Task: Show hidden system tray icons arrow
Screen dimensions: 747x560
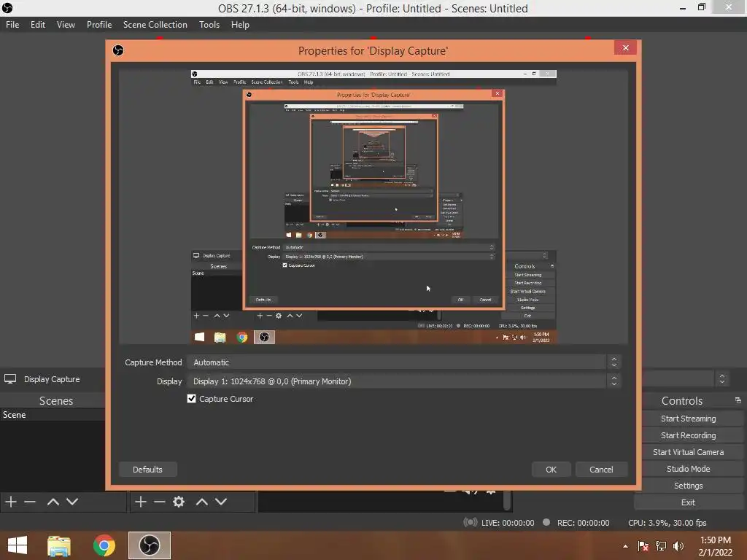Action: point(625,546)
